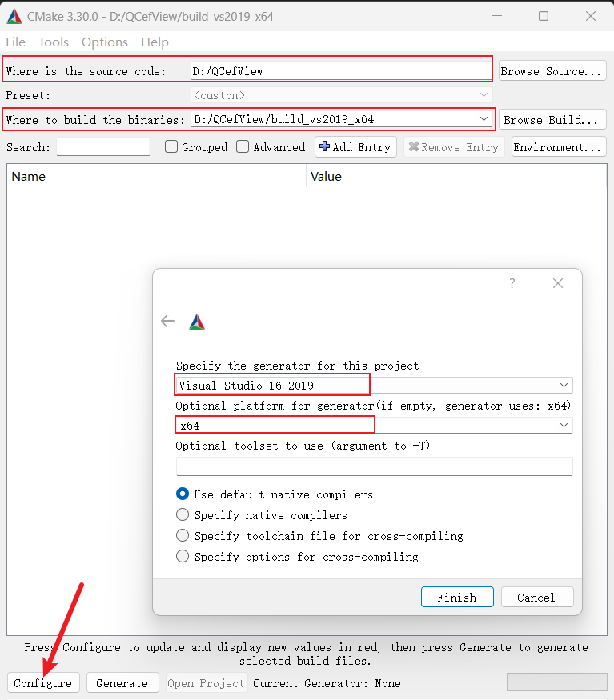
Task: Cancel the generator dialog
Action: point(536,597)
